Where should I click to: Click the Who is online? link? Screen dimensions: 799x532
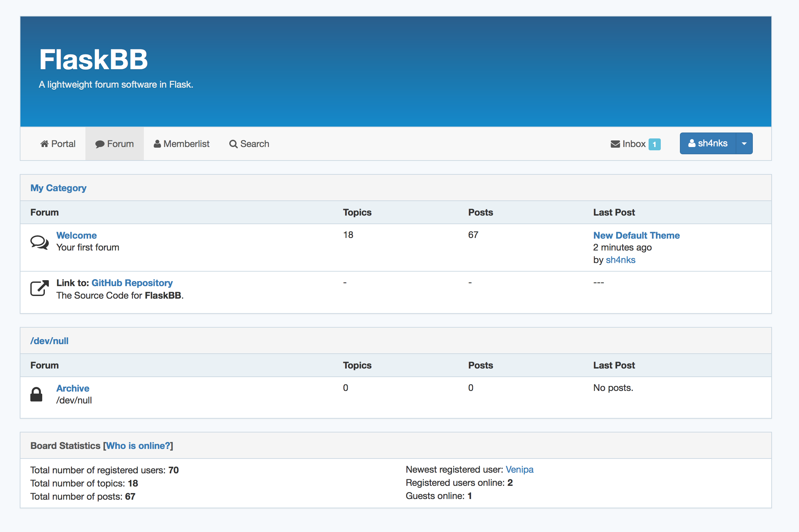tap(138, 446)
